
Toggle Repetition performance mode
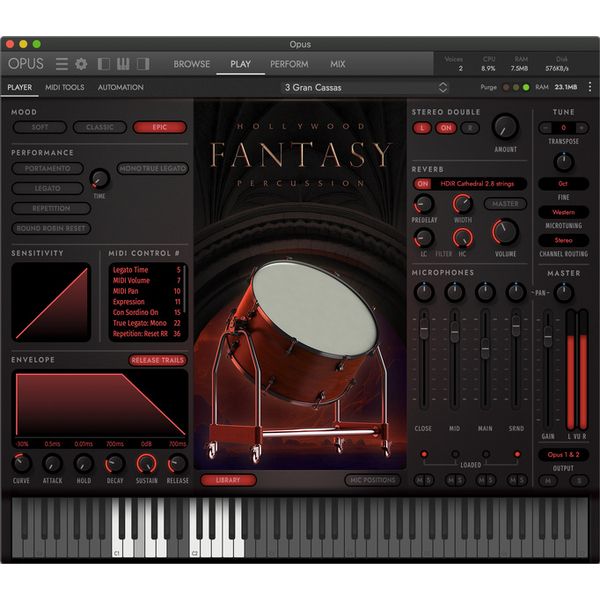(x=51, y=208)
